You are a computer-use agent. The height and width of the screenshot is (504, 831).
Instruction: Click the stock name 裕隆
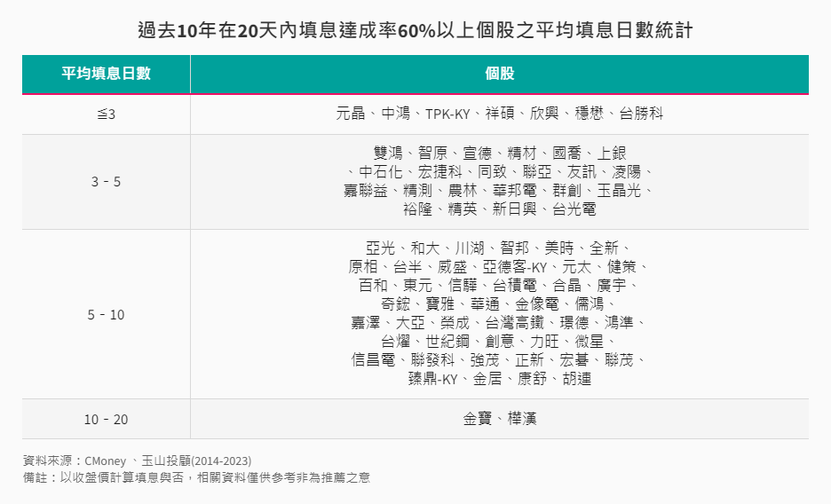417,209
